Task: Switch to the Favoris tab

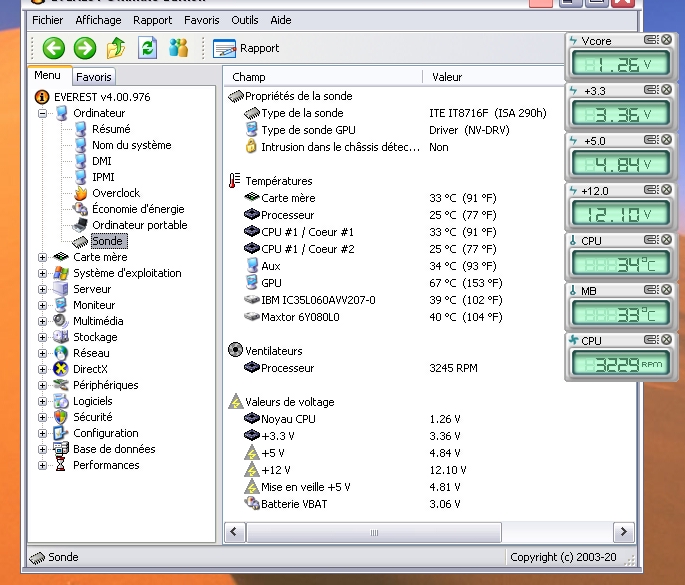Action: pyautogui.click(x=94, y=76)
